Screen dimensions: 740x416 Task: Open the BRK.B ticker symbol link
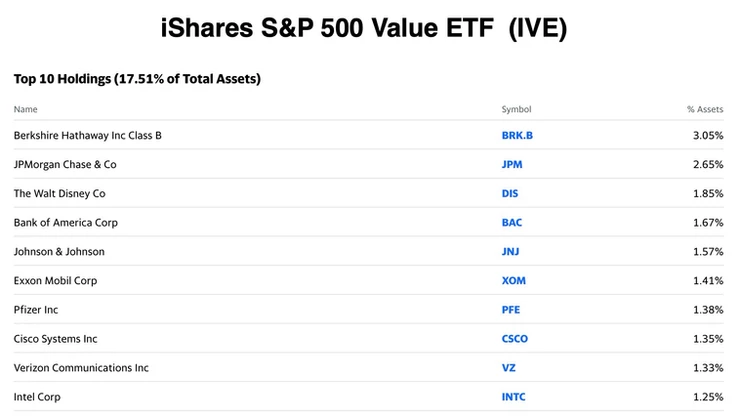[x=515, y=135]
